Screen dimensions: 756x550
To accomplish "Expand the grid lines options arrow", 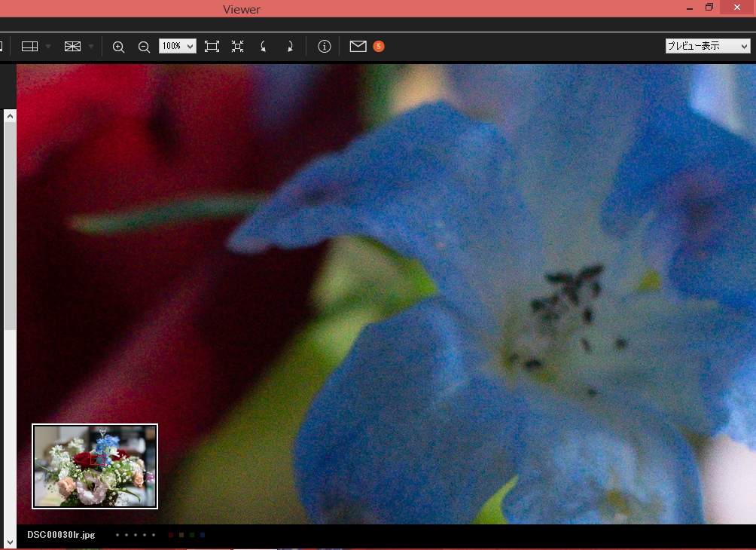I will click(x=90, y=46).
